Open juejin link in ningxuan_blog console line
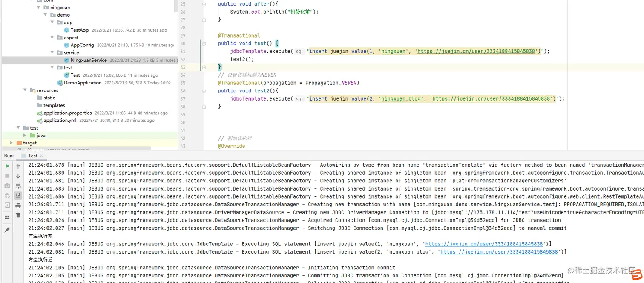The width and height of the screenshot is (644, 283). 499,252
